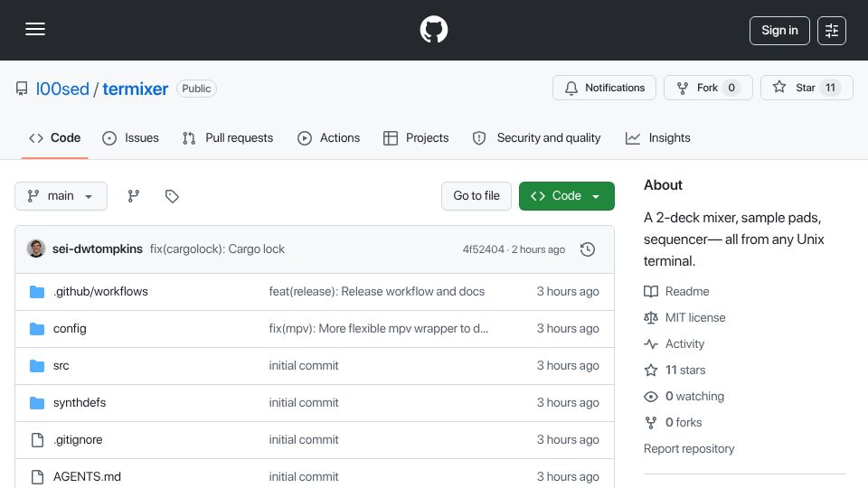Screen dimensions: 868x488
Task: Click the Go to file button
Action: (x=476, y=196)
